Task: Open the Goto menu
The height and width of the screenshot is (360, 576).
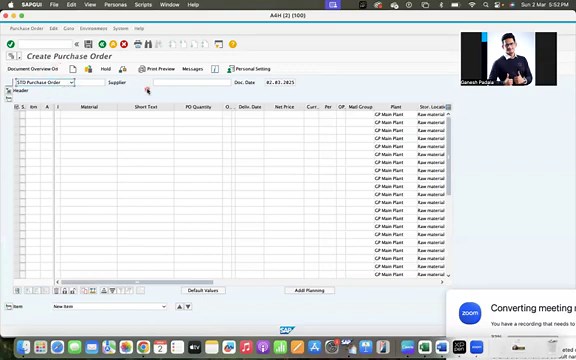Action: tap(69, 28)
